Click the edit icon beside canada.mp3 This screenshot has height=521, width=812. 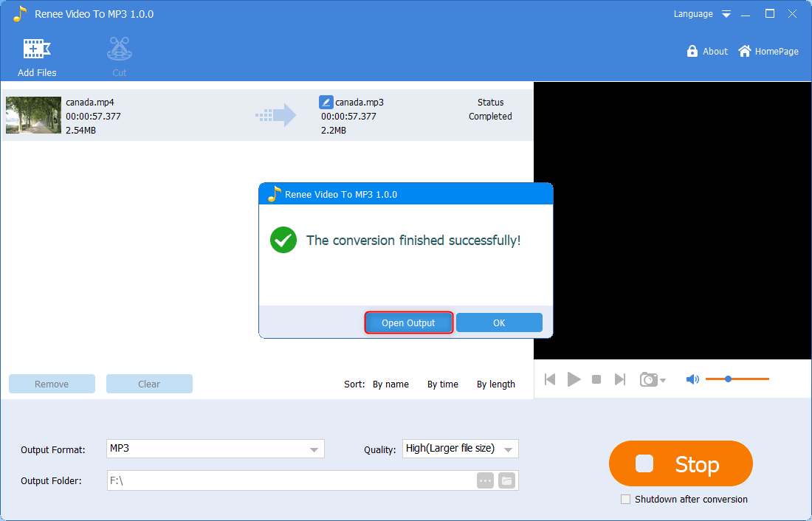[x=326, y=103]
